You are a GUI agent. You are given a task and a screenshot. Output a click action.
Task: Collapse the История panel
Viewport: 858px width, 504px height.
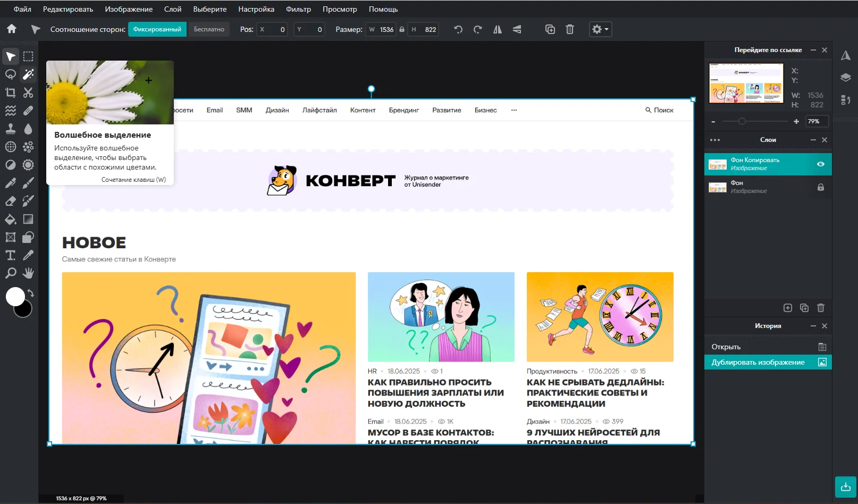click(813, 326)
